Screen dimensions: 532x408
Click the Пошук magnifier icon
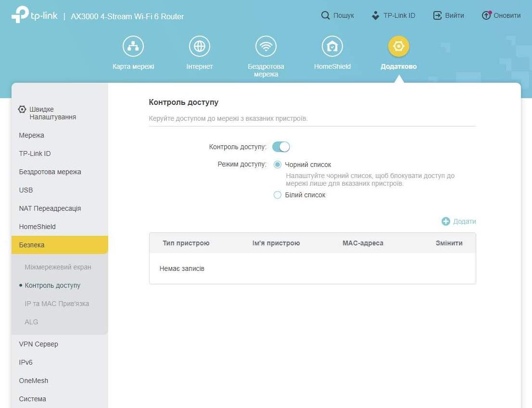[x=326, y=15]
